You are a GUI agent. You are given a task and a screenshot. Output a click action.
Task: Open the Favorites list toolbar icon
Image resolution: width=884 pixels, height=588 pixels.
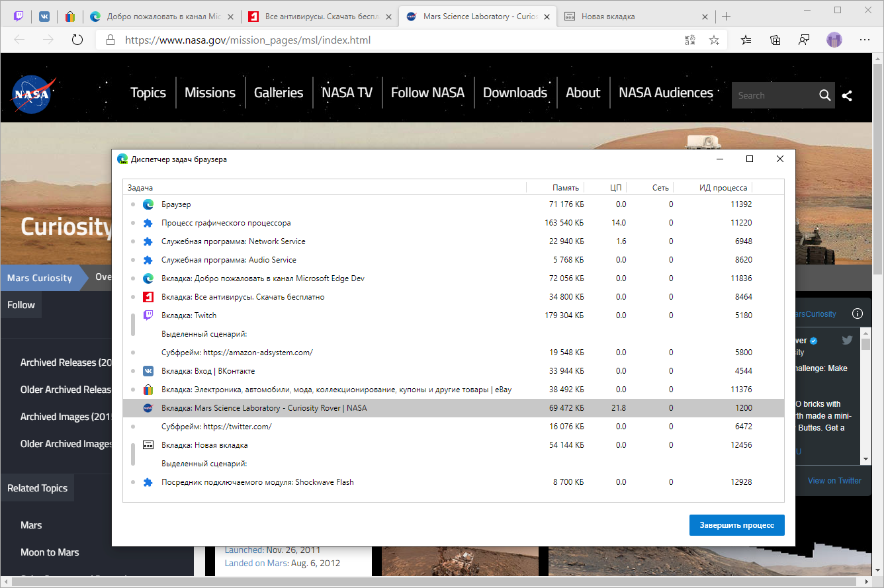click(x=746, y=40)
